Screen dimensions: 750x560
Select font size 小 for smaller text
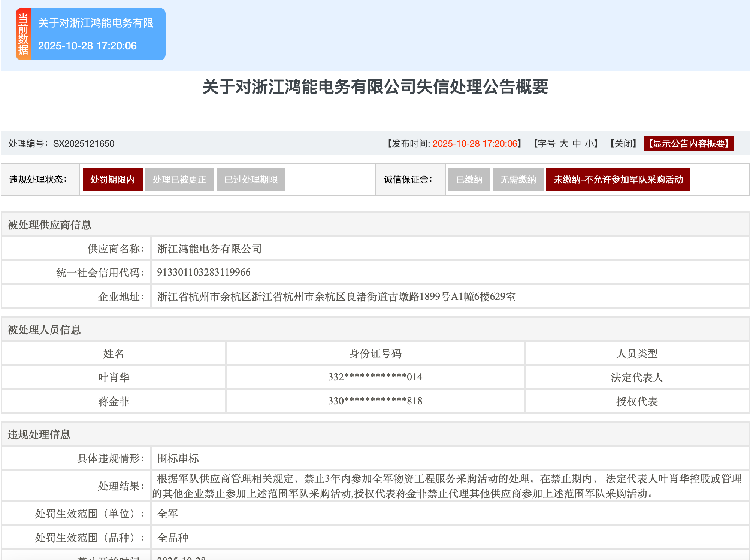pos(589,143)
